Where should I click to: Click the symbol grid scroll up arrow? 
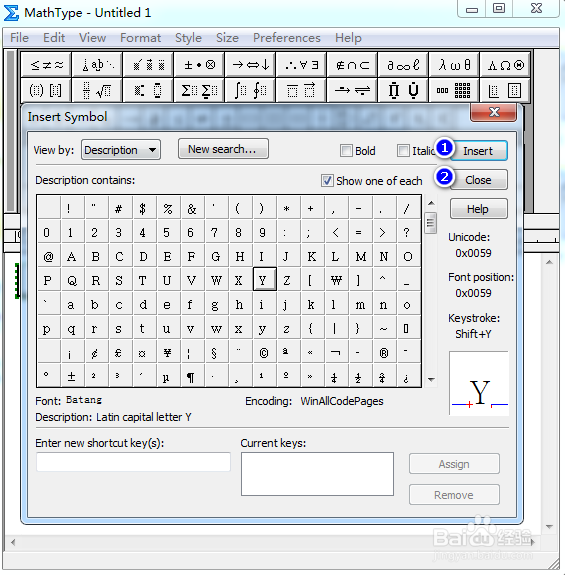pos(431,203)
